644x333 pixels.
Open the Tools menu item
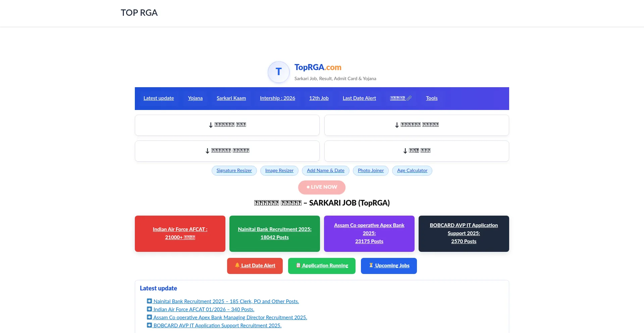(432, 98)
